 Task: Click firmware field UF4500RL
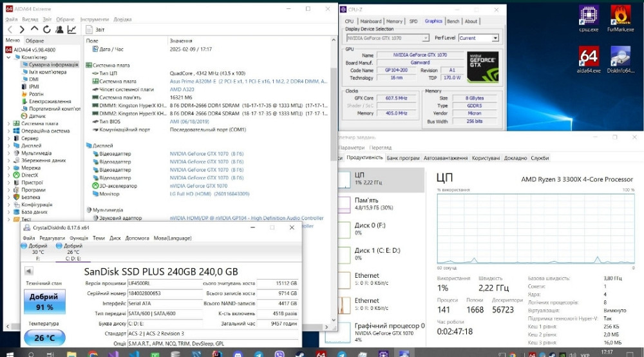[165, 283]
